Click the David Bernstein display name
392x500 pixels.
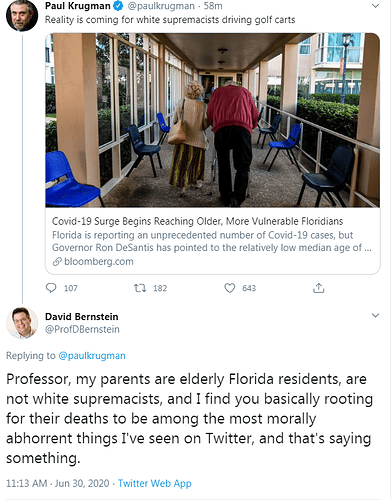click(82, 316)
